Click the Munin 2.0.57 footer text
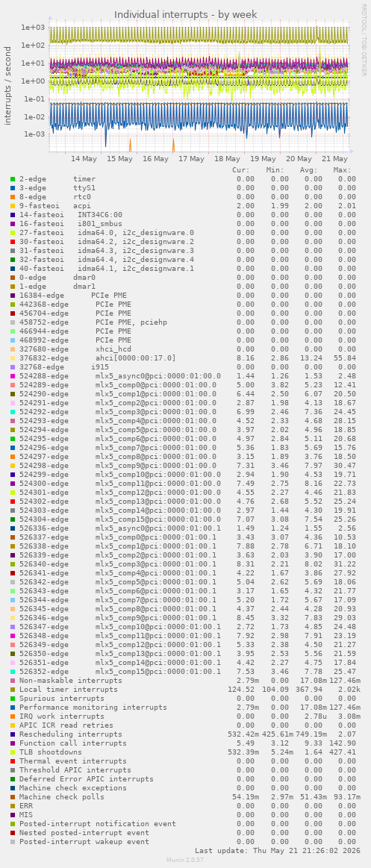 coord(185,859)
